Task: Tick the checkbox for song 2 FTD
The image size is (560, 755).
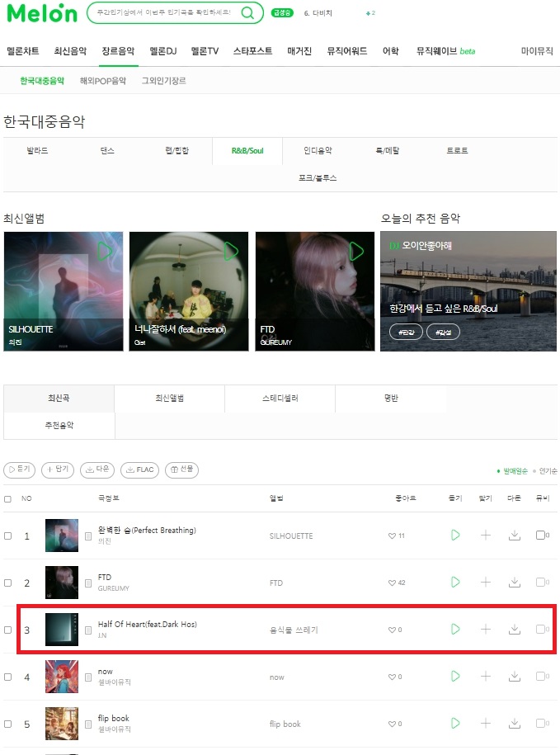Action: (x=7, y=583)
